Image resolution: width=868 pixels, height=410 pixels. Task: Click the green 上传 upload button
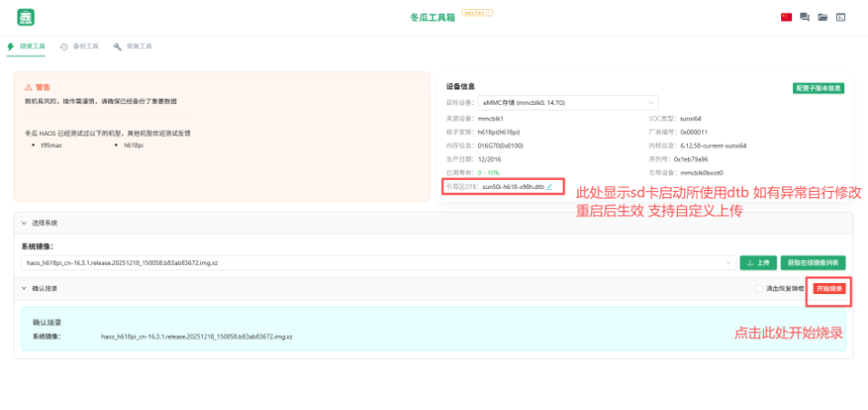pyautogui.click(x=757, y=262)
